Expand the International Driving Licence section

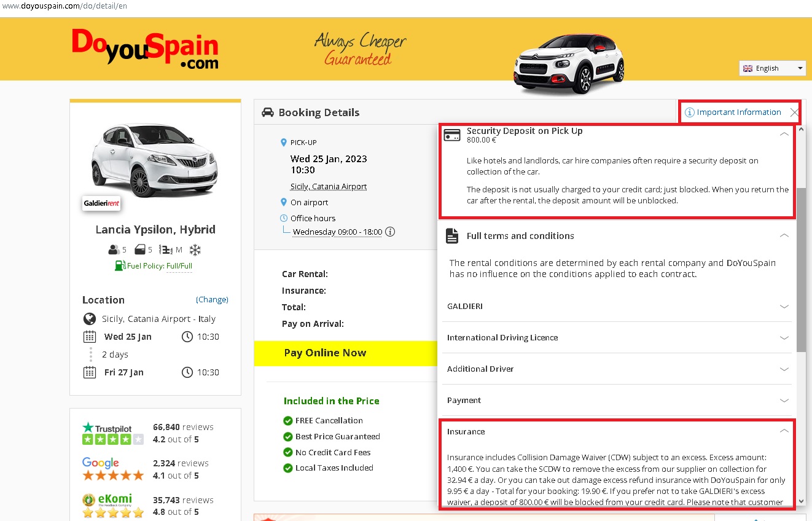point(617,337)
